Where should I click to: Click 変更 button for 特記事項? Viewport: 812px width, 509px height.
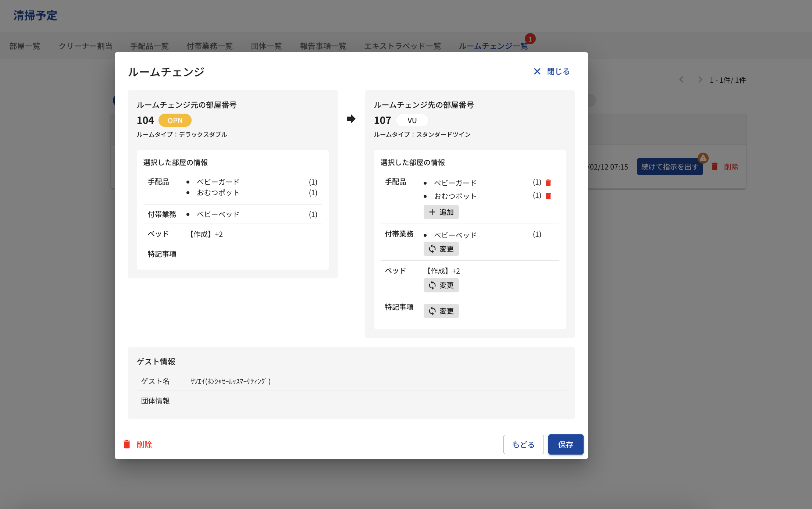(441, 311)
